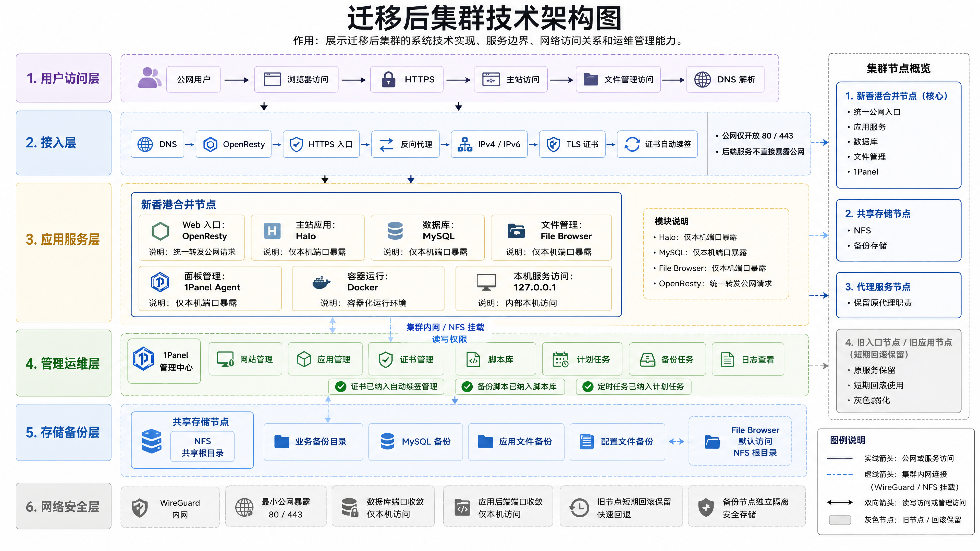Click the 4. 管理运维层 layer label

[64, 363]
